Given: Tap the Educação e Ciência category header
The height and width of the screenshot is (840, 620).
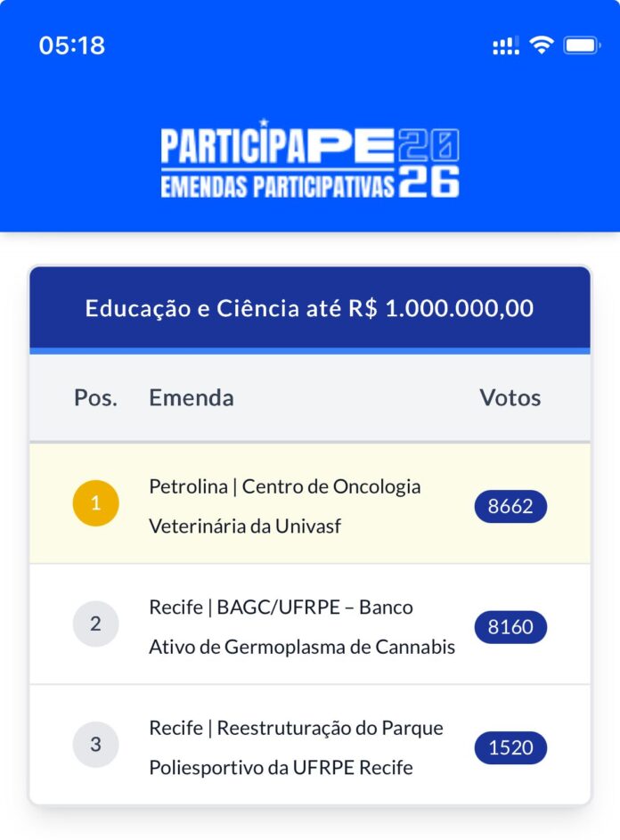Looking at the screenshot, I should click(x=309, y=308).
